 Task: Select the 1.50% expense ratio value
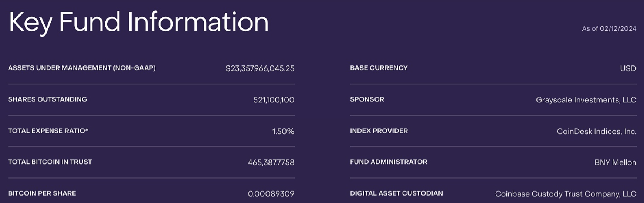pos(283,131)
